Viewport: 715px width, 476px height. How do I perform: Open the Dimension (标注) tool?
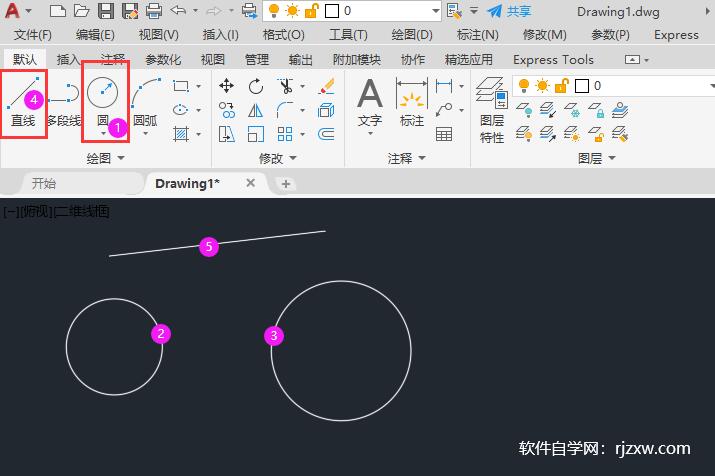pos(412,102)
